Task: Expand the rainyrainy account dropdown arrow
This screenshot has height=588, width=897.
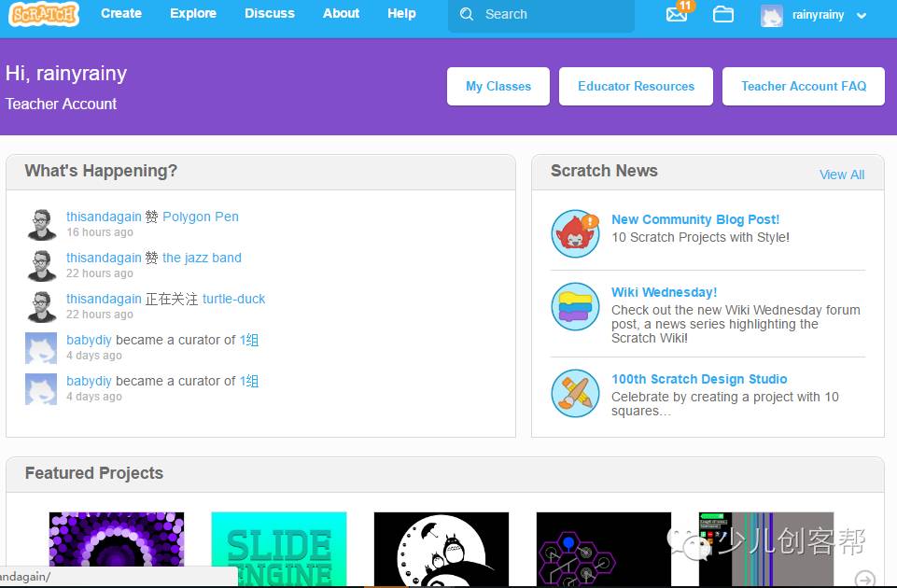Action: click(862, 16)
